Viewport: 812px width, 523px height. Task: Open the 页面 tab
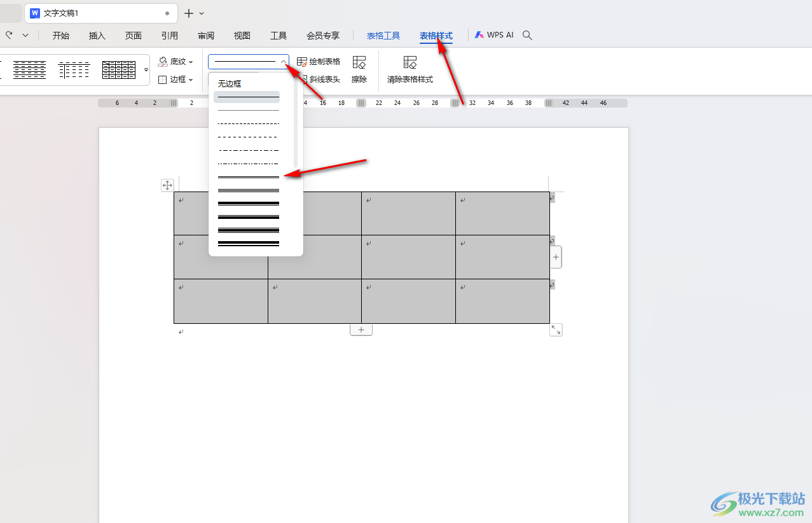tap(134, 36)
